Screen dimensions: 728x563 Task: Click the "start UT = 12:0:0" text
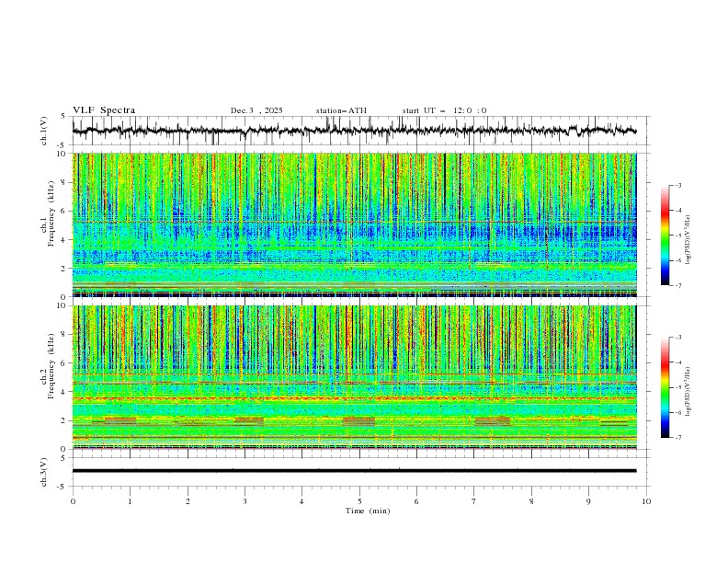pyautogui.click(x=444, y=110)
